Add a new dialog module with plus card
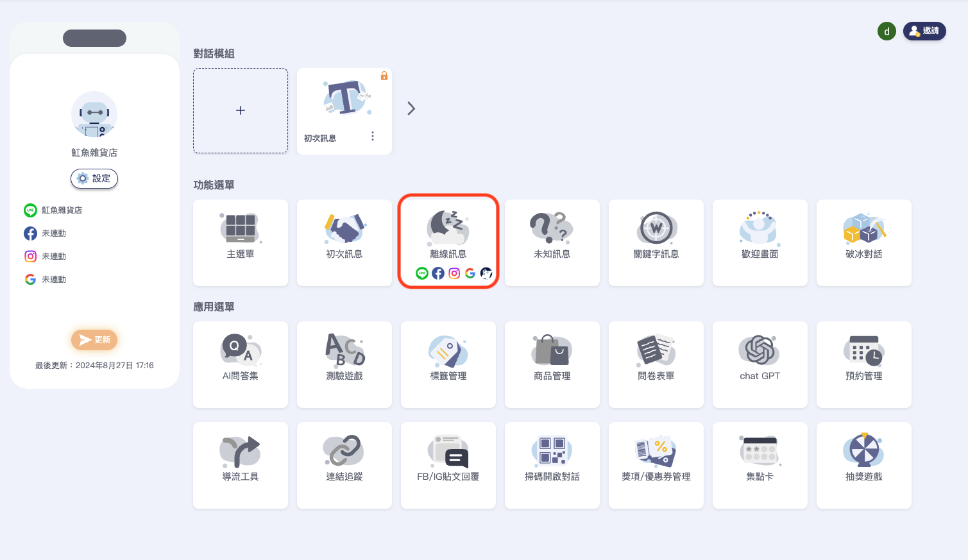 click(x=241, y=111)
